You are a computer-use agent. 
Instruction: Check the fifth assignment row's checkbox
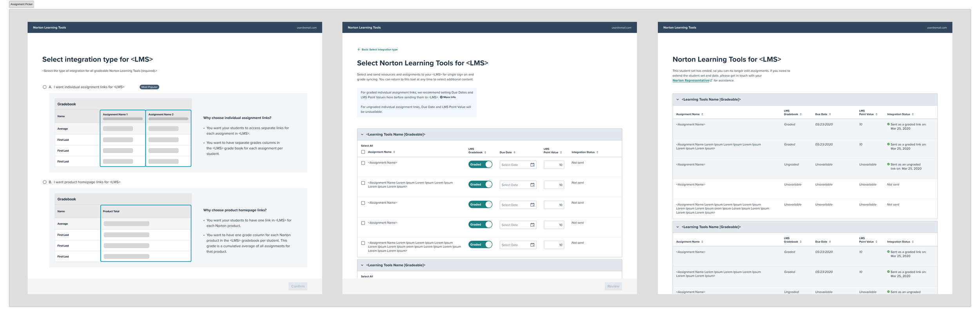[363, 243]
